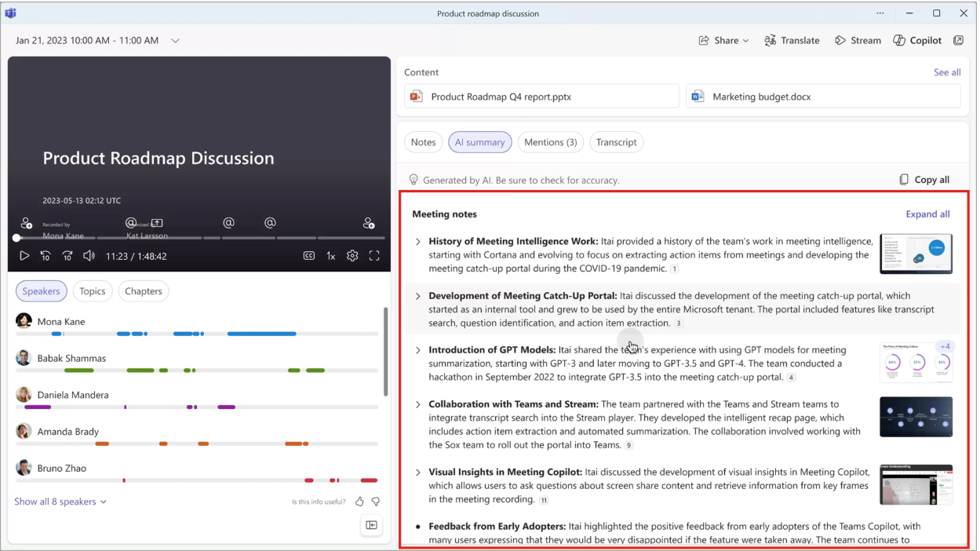Give a thumbs down to the speakers info

(374, 501)
